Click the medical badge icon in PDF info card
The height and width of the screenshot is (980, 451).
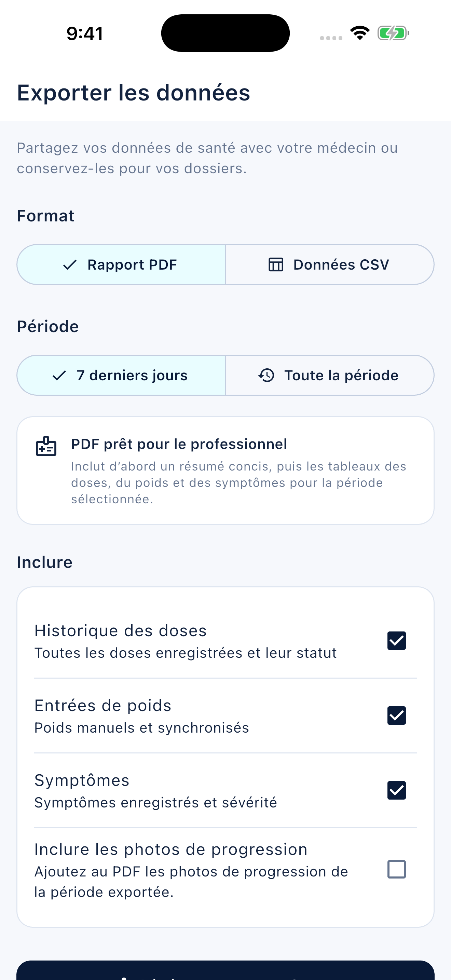click(46, 446)
